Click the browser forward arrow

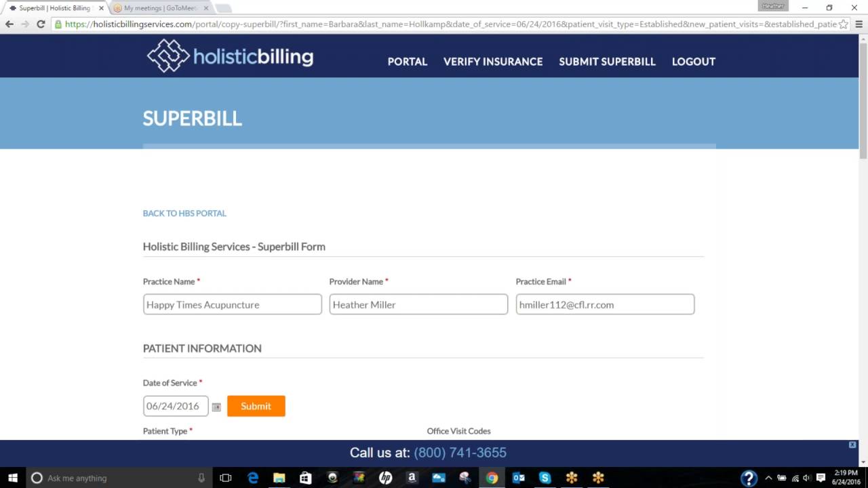(25, 24)
